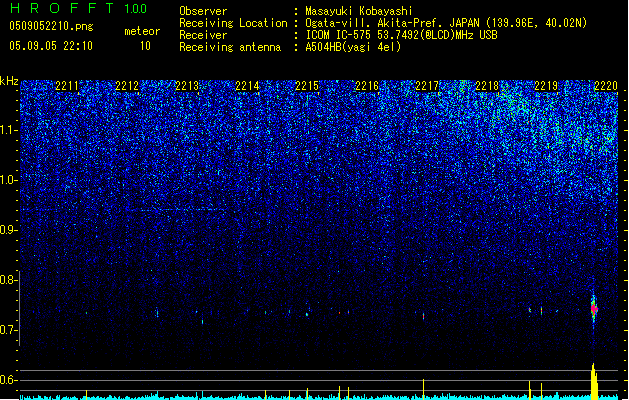Viewport: 629px width, 400px height.
Task: Click the 2211 time marker
Action: pos(67,86)
